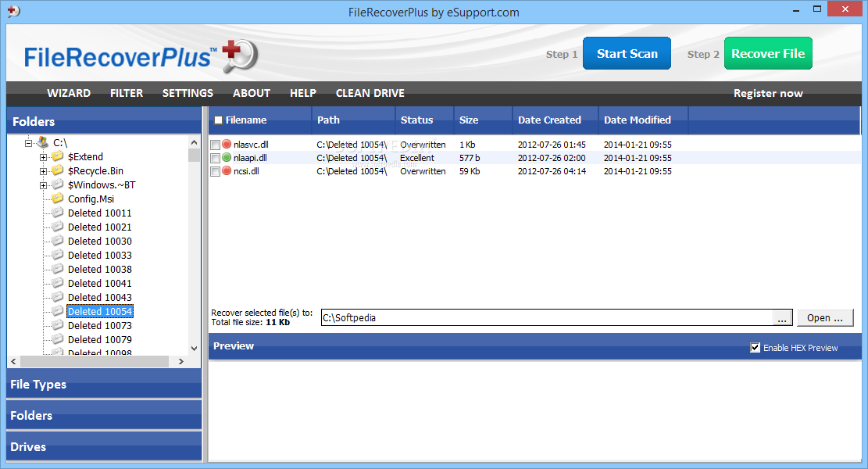
Task: Click the Config.Msi folder icon
Action: pos(58,199)
